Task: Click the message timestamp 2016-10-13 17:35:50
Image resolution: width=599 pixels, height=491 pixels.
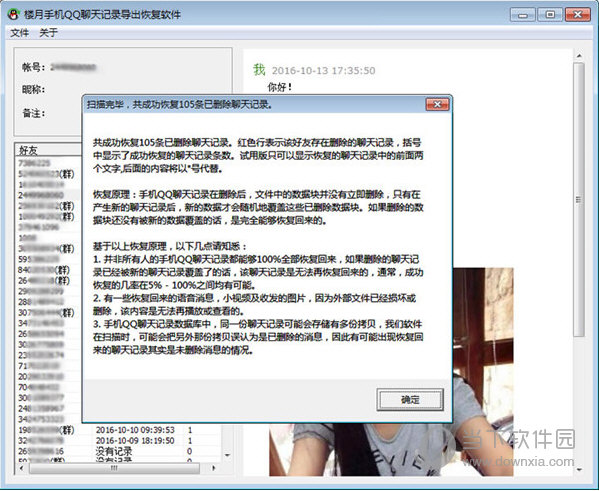Action: click(x=323, y=71)
